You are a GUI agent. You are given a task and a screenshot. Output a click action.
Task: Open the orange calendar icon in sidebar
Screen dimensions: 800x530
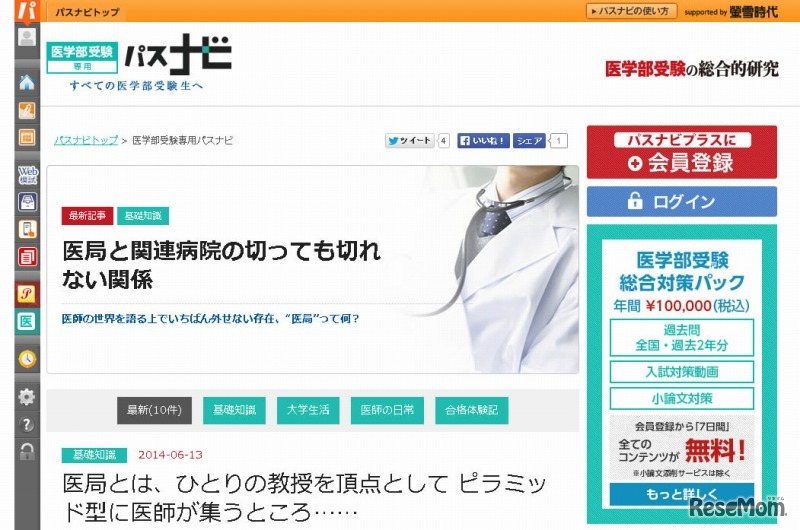pyautogui.click(x=27, y=137)
